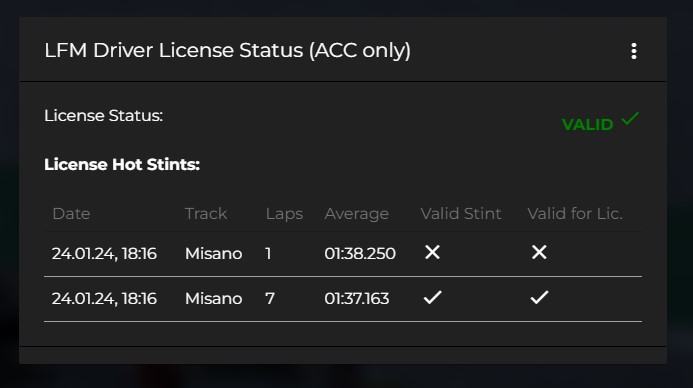Click Valid for Lic. checkmark in second row

(539, 297)
